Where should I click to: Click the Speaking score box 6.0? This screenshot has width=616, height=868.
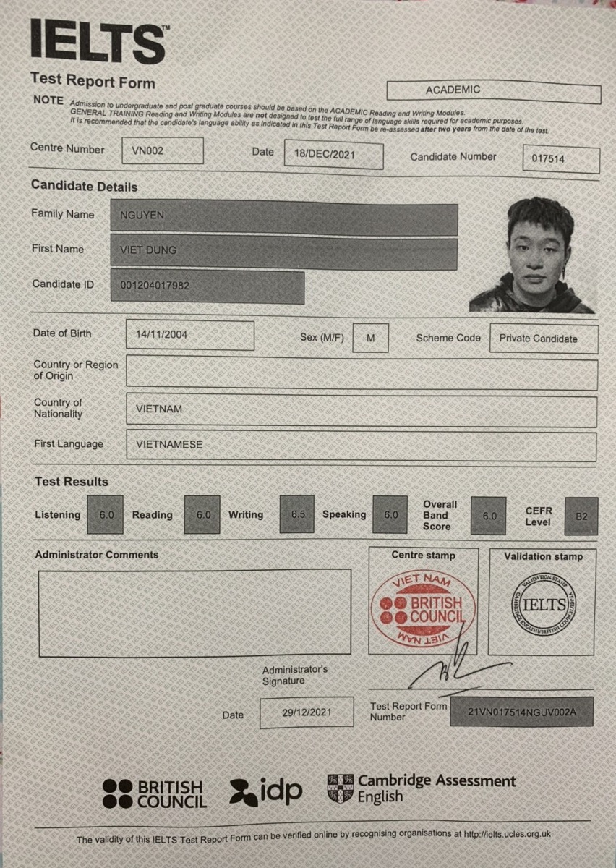pyautogui.click(x=390, y=515)
